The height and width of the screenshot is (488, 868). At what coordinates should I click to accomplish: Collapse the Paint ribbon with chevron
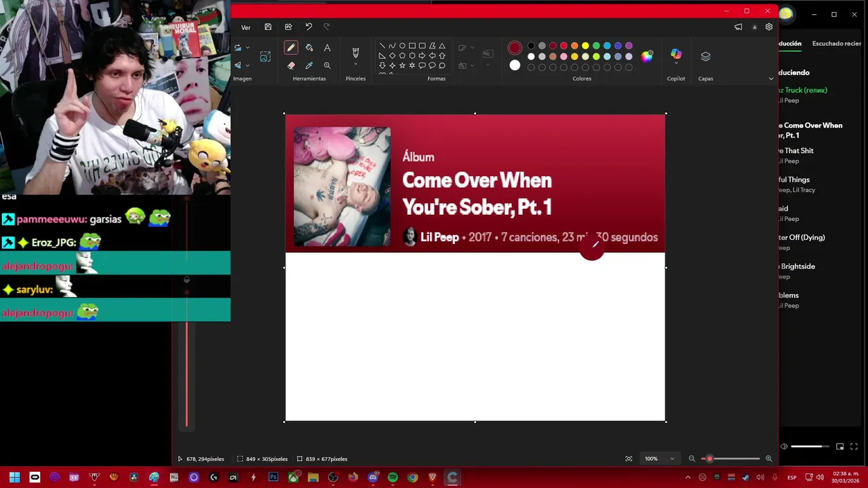[x=771, y=79]
